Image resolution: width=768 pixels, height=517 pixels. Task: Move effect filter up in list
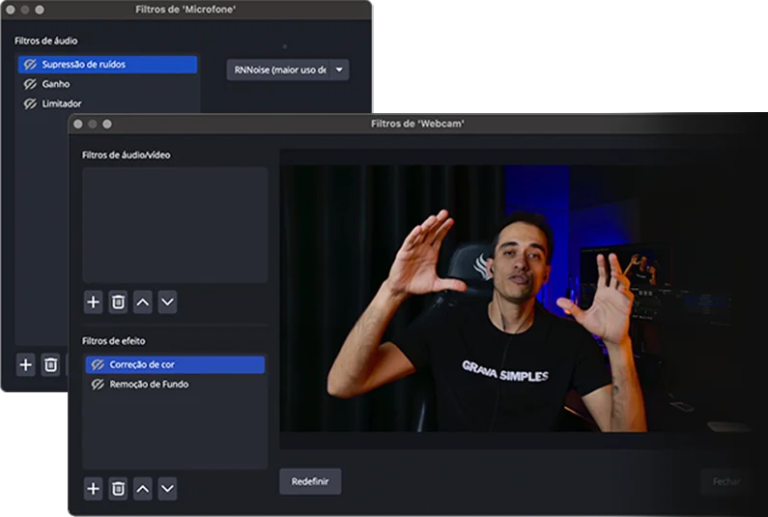(143, 488)
